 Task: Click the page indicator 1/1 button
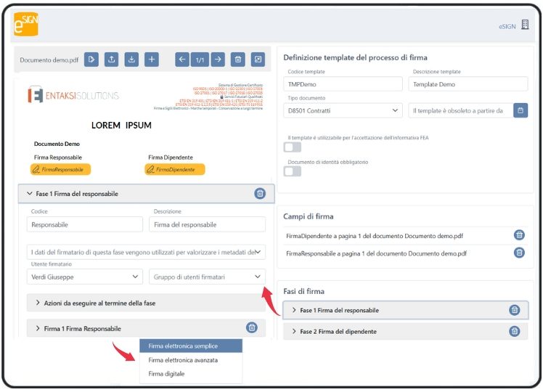pos(200,60)
